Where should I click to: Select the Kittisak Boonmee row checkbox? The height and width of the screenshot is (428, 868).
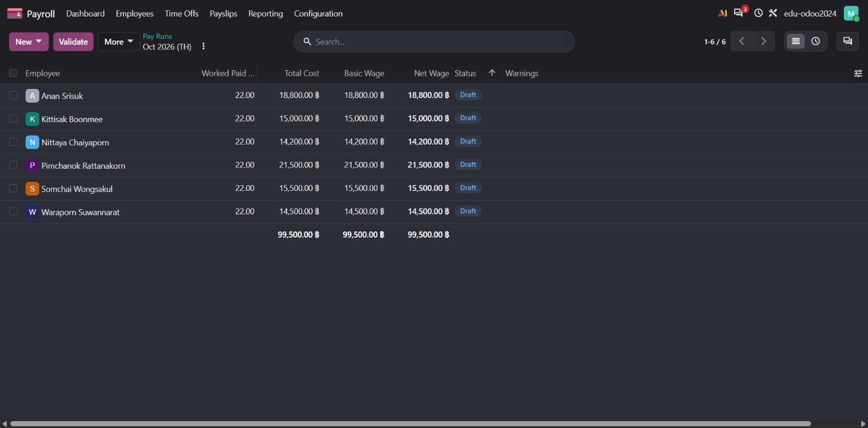click(x=13, y=119)
